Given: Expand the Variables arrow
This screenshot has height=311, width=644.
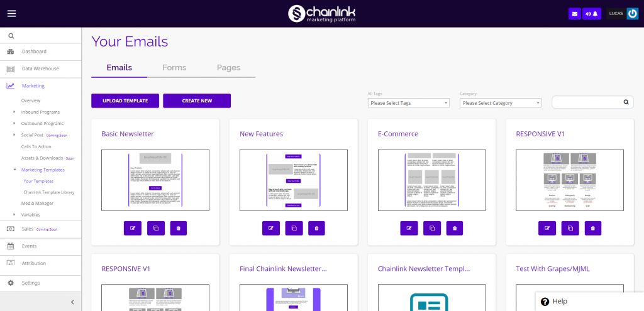Looking at the screenshot, I should click(14, 214).
